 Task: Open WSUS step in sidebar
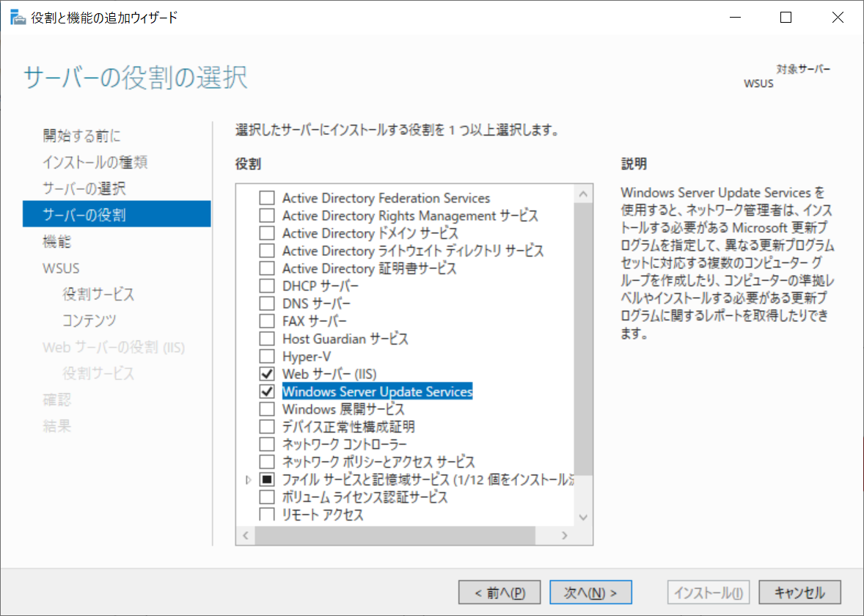click(x=61, y=268)
